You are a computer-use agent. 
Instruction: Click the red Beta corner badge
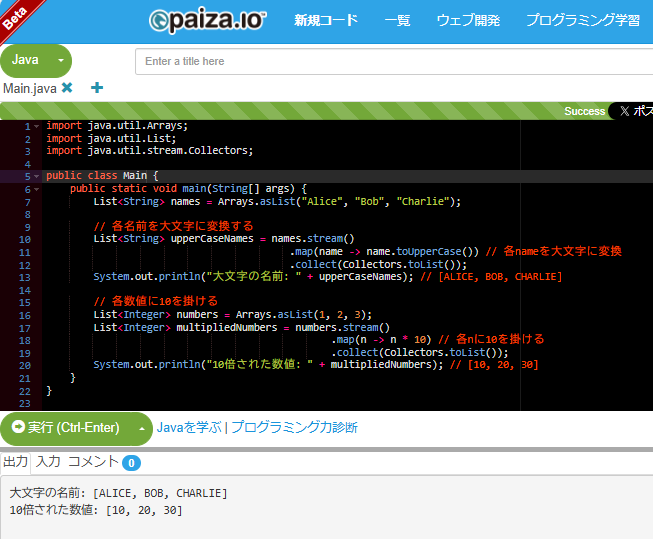(14, 12)
